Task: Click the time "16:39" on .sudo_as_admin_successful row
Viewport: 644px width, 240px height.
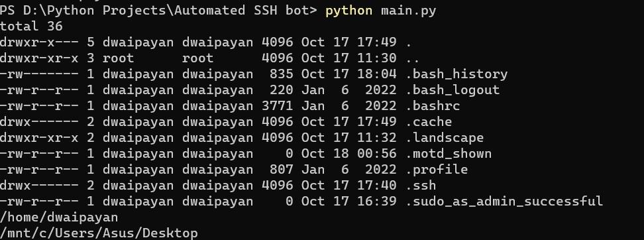Action: [377, 202]
